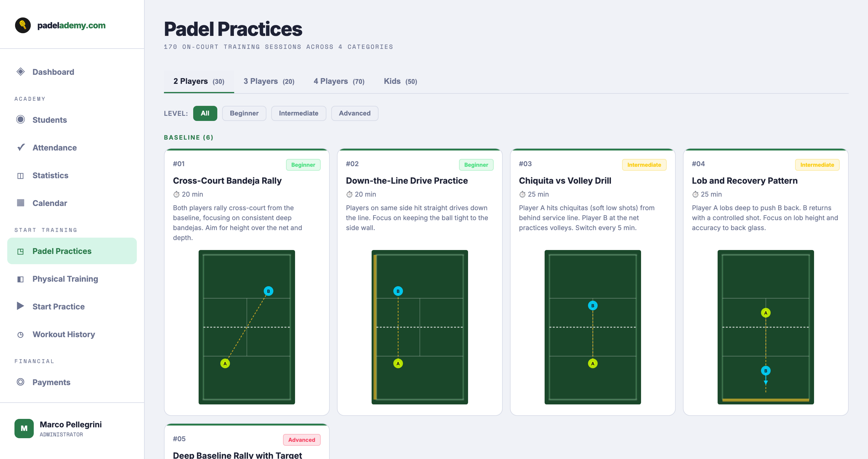Click the Workout History clock icon
The image size is (868, 459).
21,334
